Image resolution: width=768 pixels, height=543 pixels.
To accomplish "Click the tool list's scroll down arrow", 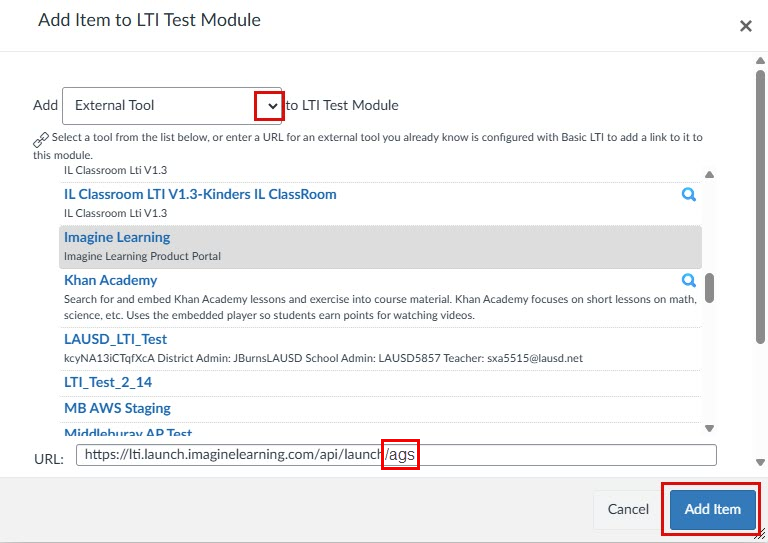I will coord(709,428).
